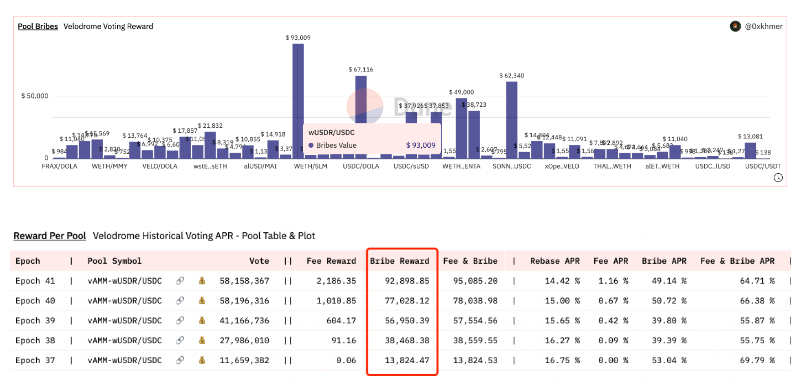The height and width of the screenshot is (384, 803).
Task: Click the clock icon below the bribes chart
Action: (x=778, y=178)
